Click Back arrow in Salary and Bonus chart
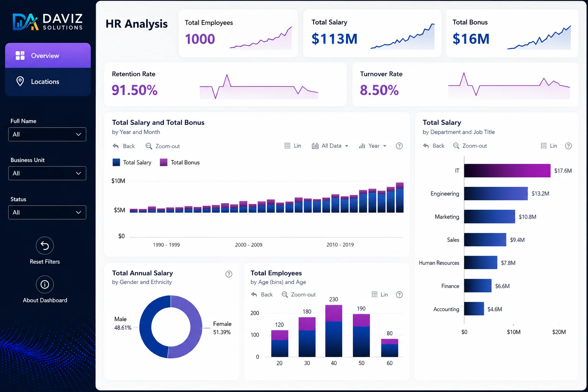 click(116, 146)
